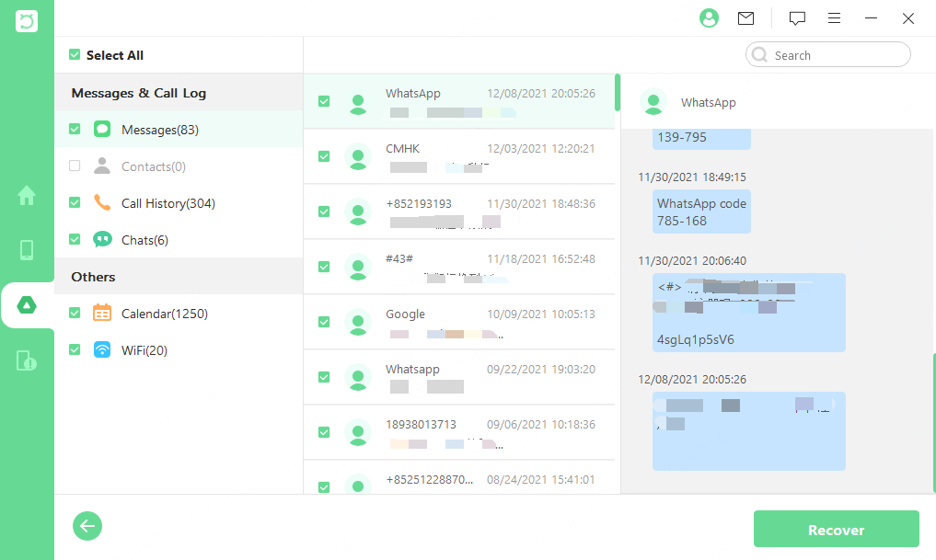Select the Google Drive icon in sidebar
This screenshot has width=936, height=560.
(27, 305)
